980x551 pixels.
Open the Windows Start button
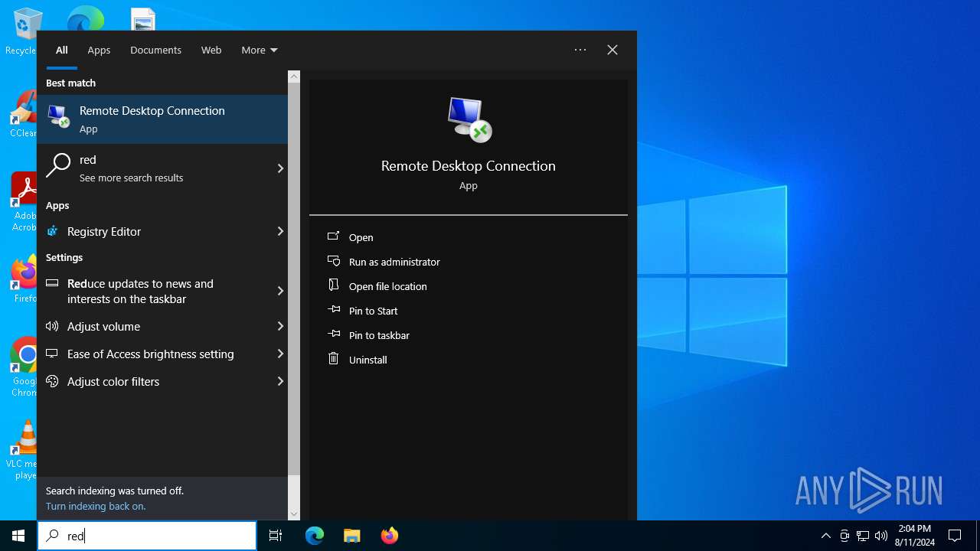[x=18, y=536]
